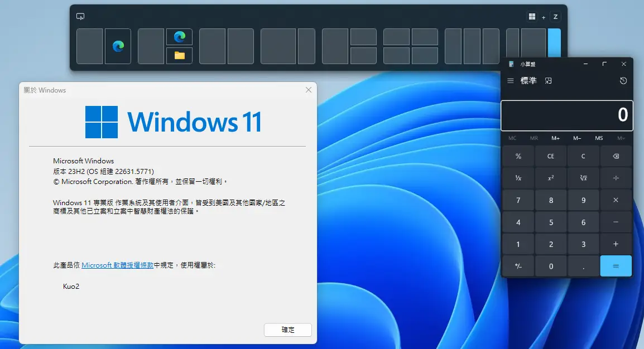Click digit 6 on the Calculator
Screen dimensions: 644x349
pos(583,222)
